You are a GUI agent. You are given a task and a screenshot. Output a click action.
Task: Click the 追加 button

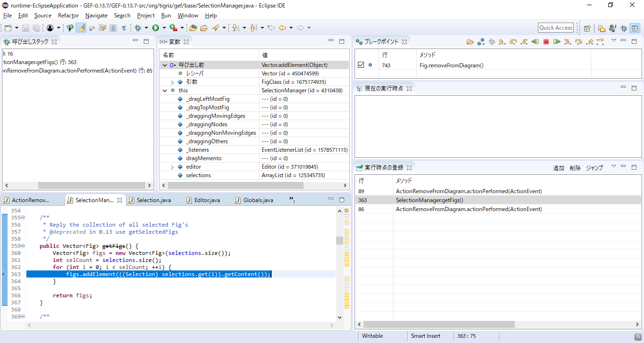pyautogui.click(x=559, y=168)
